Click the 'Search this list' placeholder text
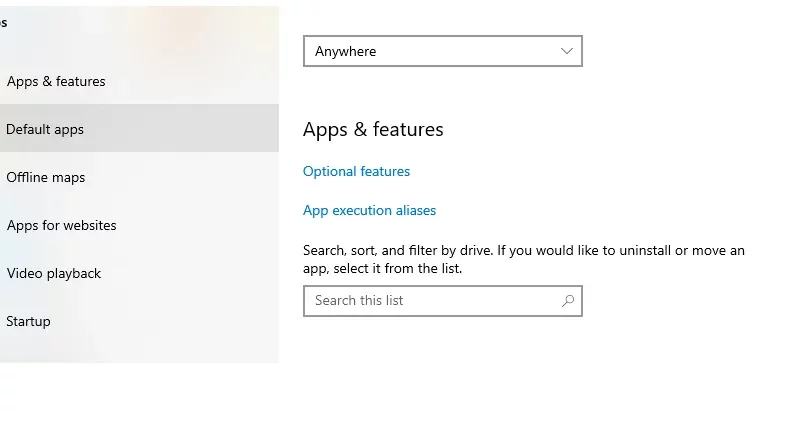Screen dimensions: 800x422 click(x=359, y=301)
